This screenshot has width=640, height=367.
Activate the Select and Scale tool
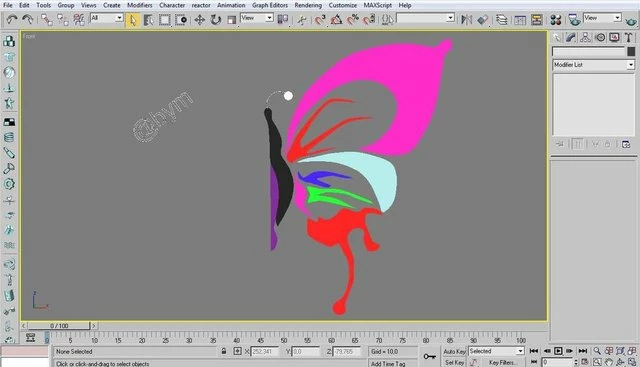tap(231, 20)
